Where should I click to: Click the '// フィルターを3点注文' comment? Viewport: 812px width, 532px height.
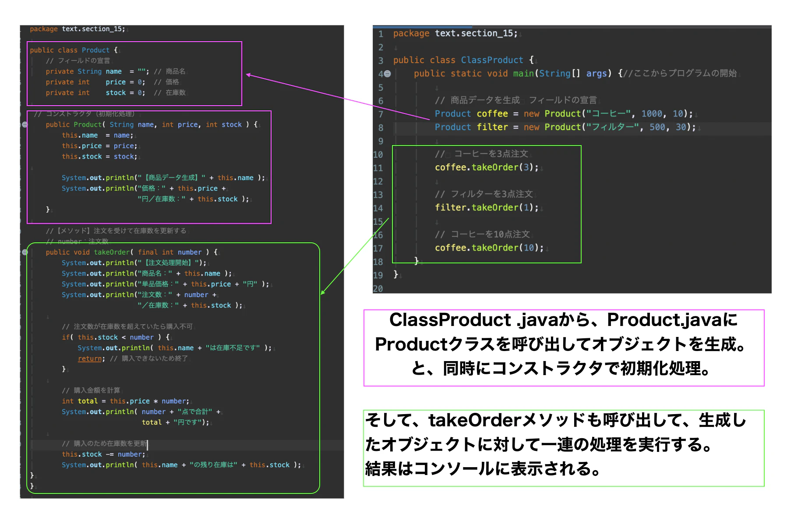(484, 194)
